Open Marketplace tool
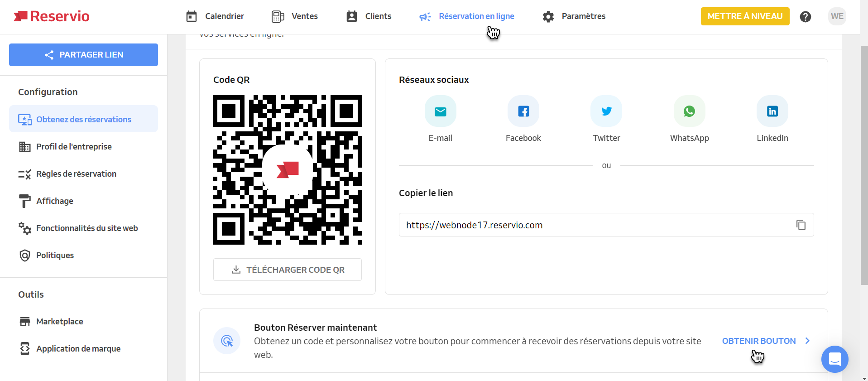Screen dimensions: 868x381 coord(83,321)
